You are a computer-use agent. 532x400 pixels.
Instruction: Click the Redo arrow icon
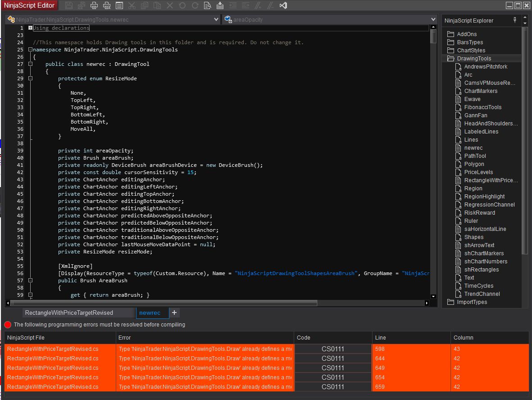coord(195,5)
